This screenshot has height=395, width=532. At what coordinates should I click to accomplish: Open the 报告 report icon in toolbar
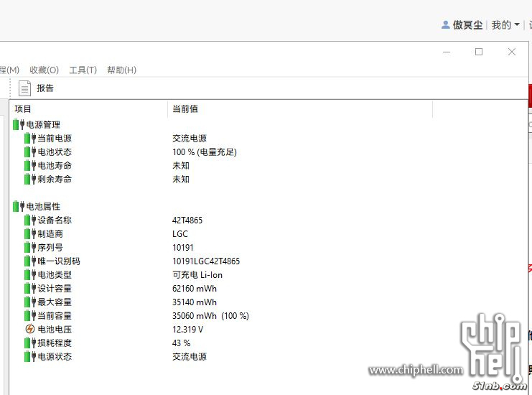24,88
